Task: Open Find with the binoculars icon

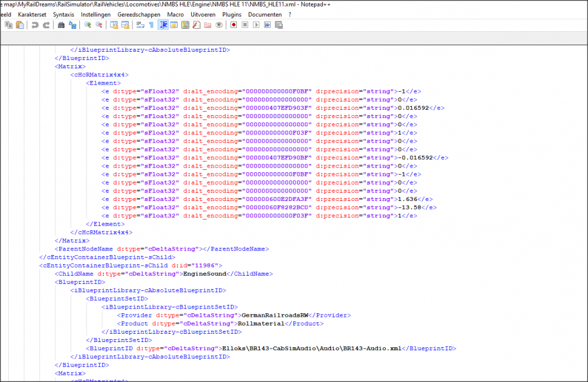Action: click(61, 25)
